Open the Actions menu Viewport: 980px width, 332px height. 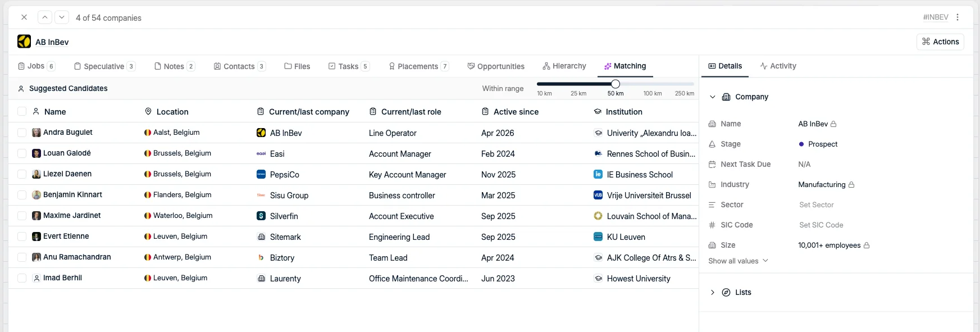(x=941, y=42)
